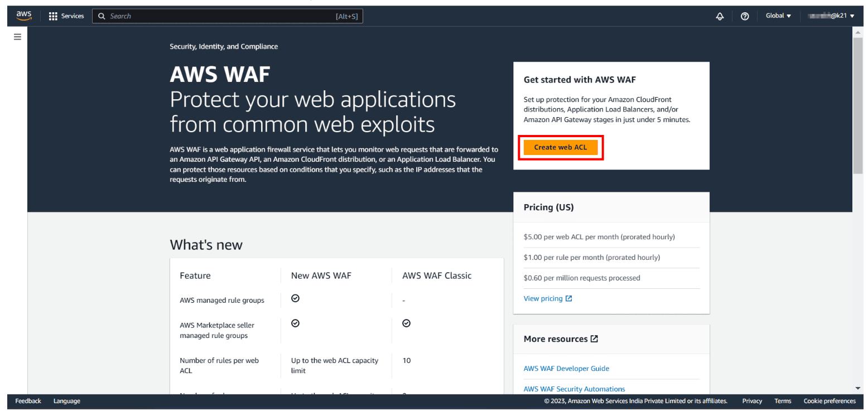Viewport: 868px width, 416px height.
Task: Click the New AWS WAF checkmark for AWS managed rule groups
Action: click(x=296, y=298)
